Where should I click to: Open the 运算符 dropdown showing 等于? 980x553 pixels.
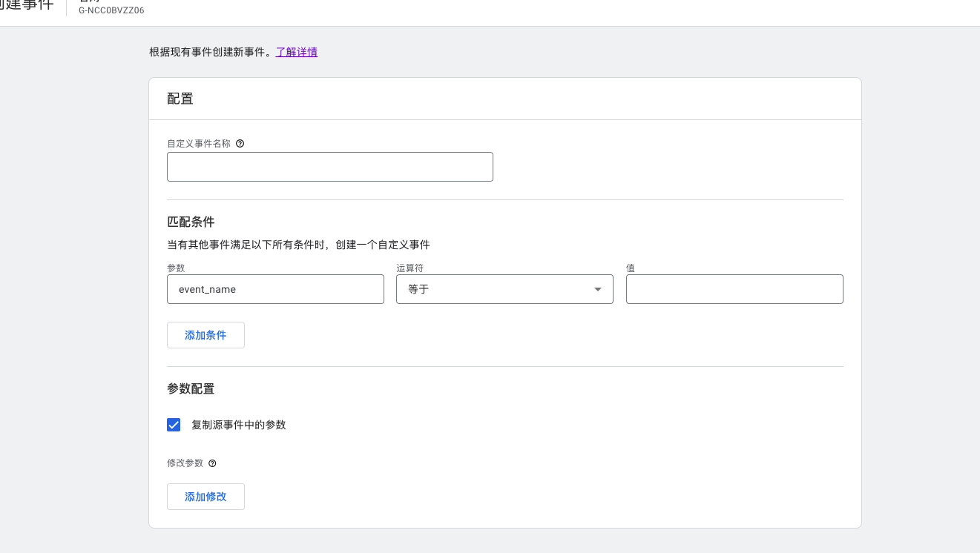[504, 289]
